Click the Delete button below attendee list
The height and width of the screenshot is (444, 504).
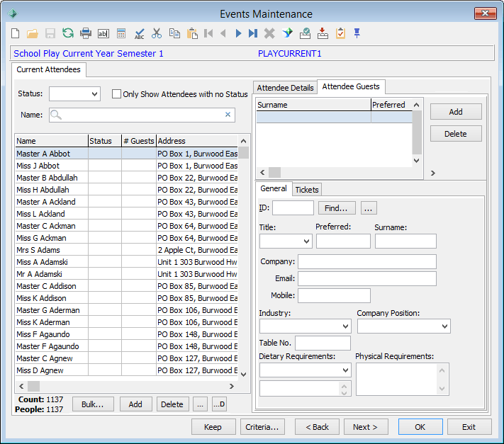(172, 404)
